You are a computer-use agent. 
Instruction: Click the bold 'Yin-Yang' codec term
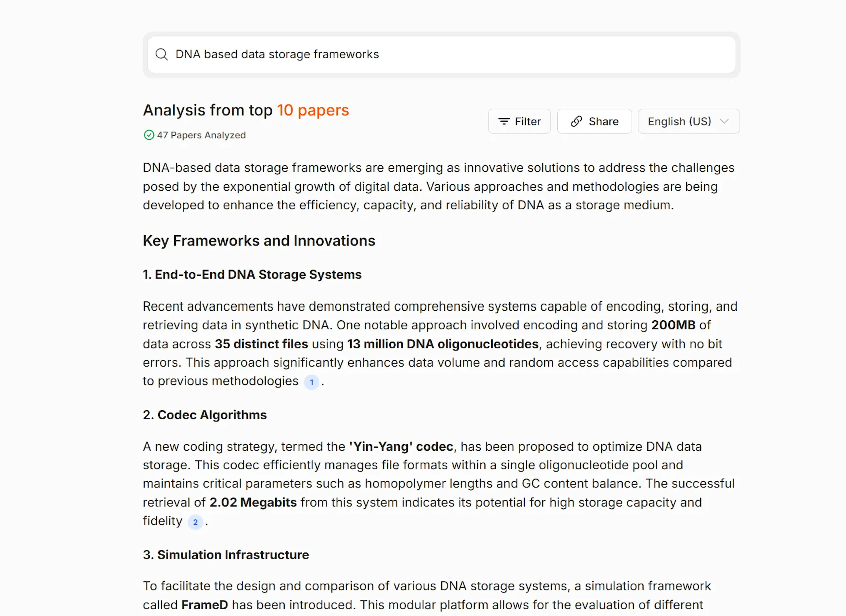coord(401,446)
